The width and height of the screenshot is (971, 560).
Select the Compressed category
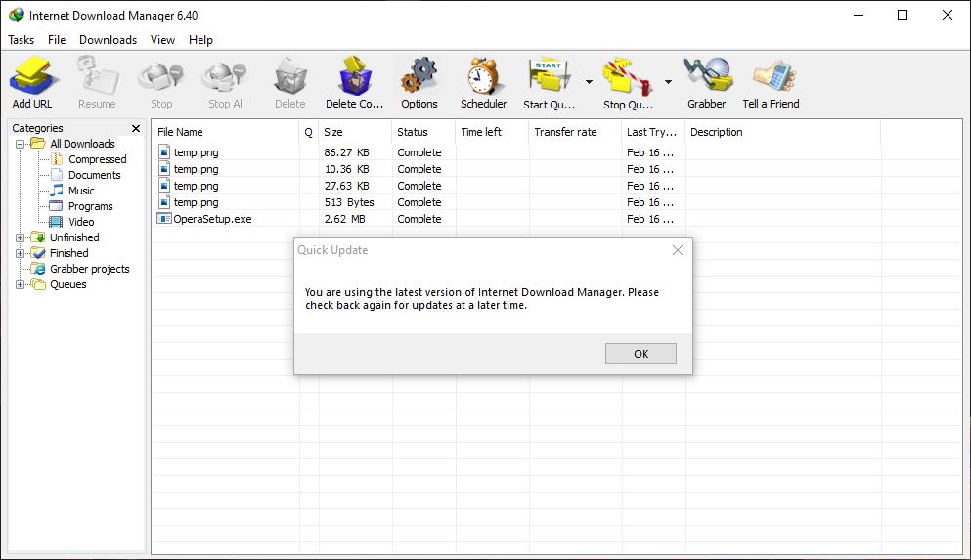point(97,159)
